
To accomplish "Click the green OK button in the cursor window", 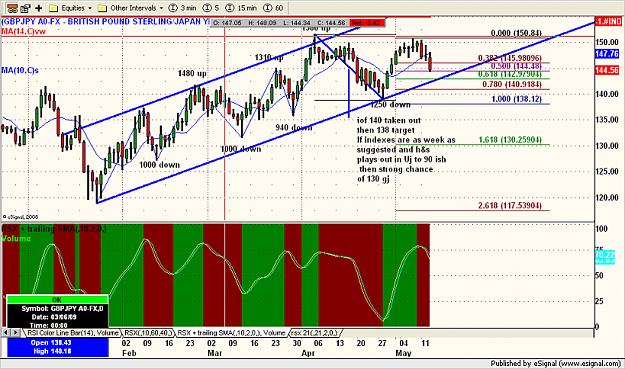I will (57, 300).
